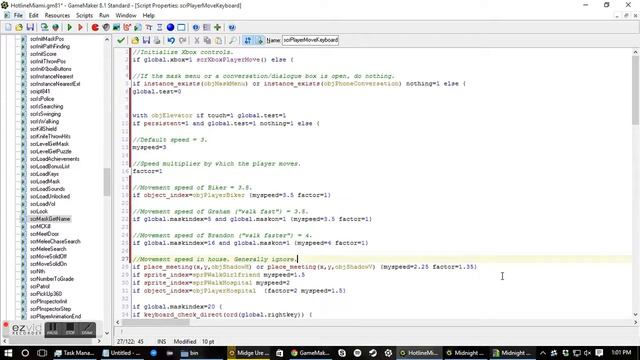This screenshot has height=360, width=640.
Task: Open the Resources menu
Action: 57,16
